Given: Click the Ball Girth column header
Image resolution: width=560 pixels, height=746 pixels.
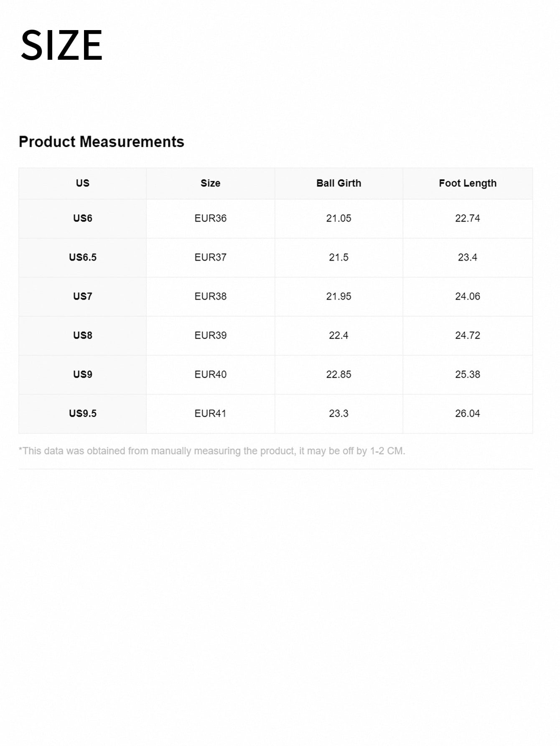Looking at the screenshot, I should (x=339, y=183).
